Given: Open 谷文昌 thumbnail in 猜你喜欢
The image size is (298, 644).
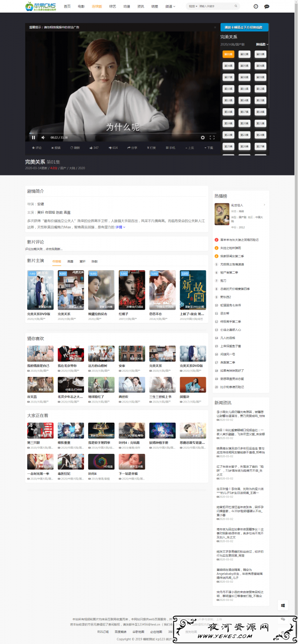Looking at the screenshot, I should pyautogui.click(x=40, y=385).
